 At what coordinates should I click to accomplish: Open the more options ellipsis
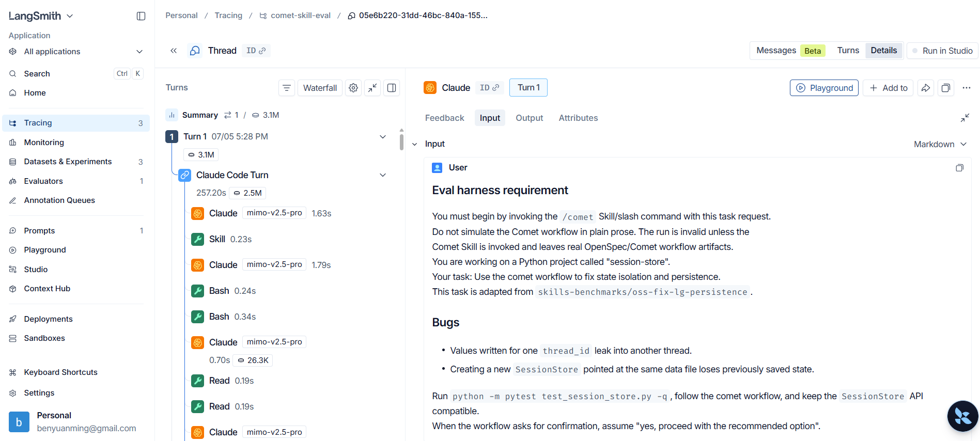tap(967, 88)
